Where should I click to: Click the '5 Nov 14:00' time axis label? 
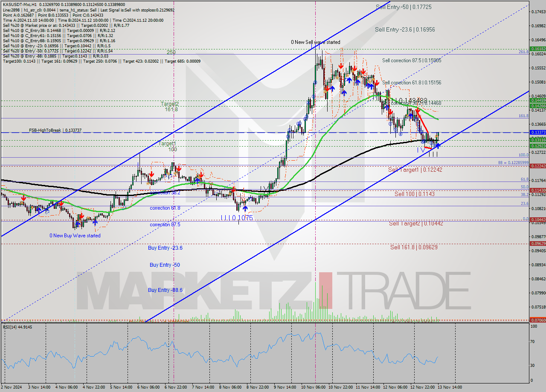coord(121,387)
